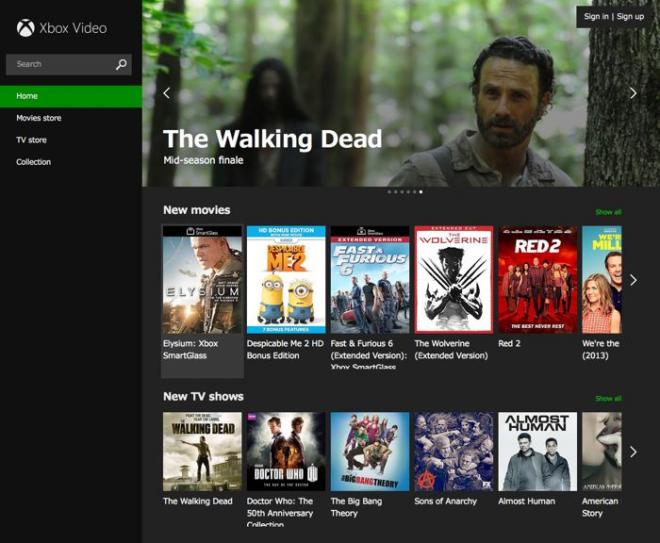Click the Xbox logo icon
The height and width of the screenshot is (543, 660).
click(26, 28)
